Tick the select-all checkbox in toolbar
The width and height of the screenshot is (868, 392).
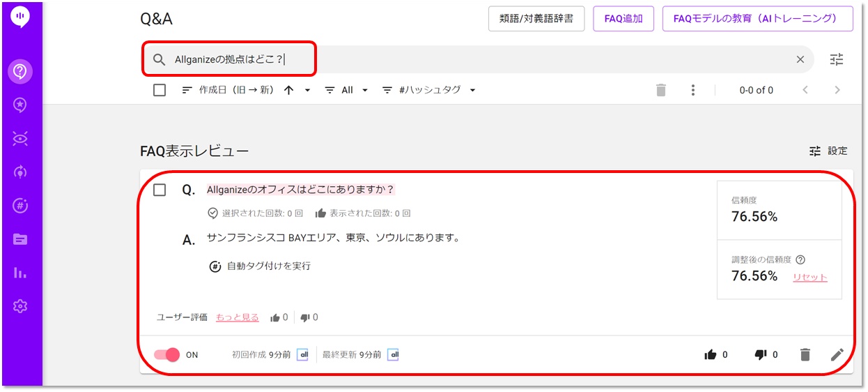tap(160, 90)
